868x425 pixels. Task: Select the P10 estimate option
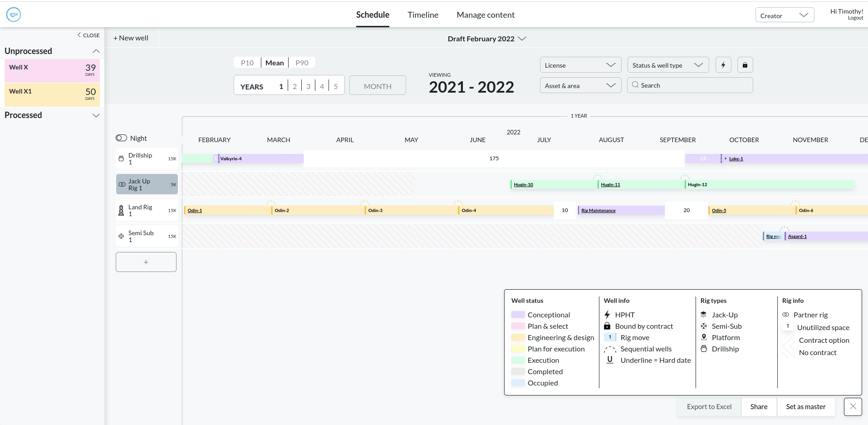click(x=247, y=63)
